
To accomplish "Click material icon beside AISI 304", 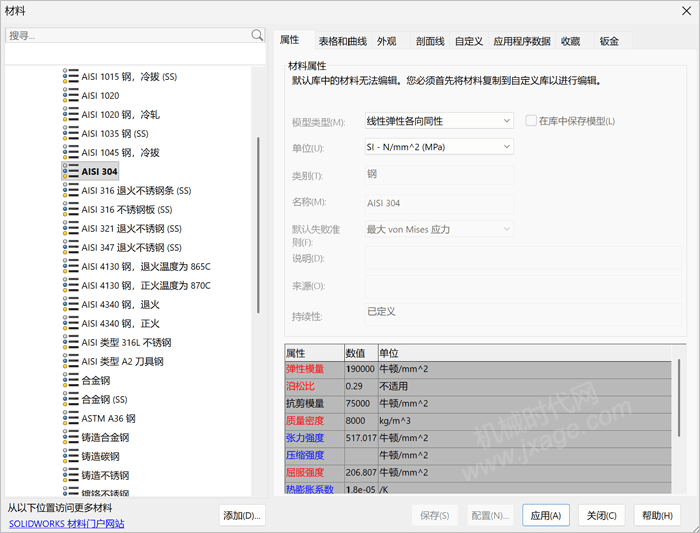I will pyautogui.click(x=71, y=171).
